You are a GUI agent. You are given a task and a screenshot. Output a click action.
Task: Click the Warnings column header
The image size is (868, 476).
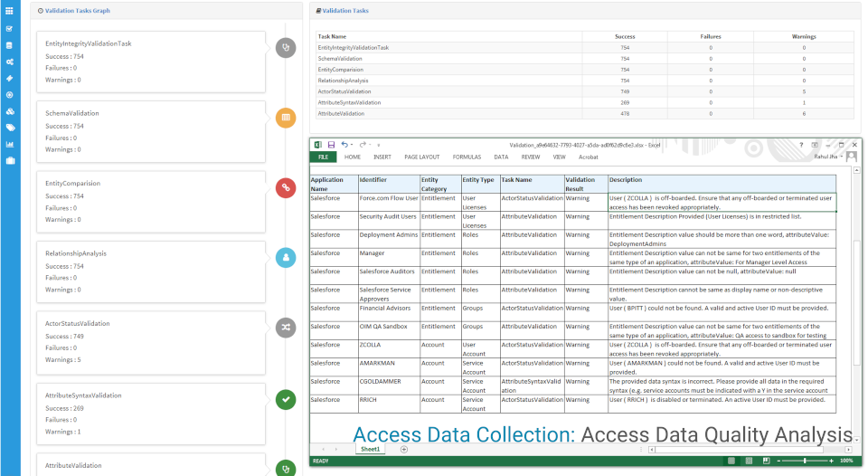[x=804, y=36]
